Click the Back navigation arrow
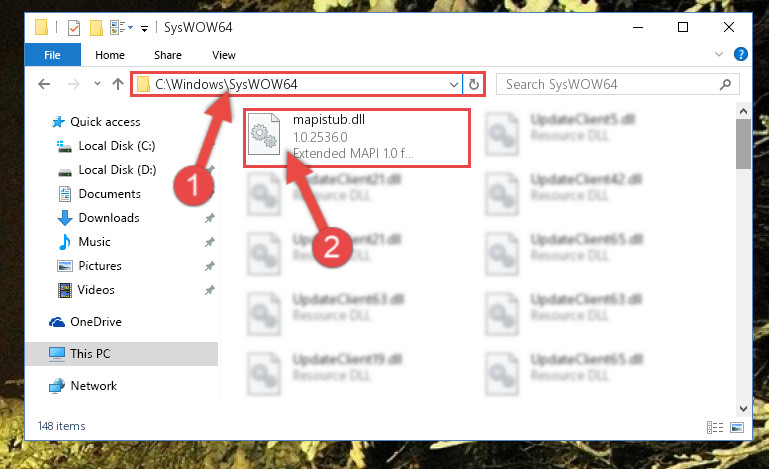The width and height of the screenshot is (769, 469). (x=44, y=84)
